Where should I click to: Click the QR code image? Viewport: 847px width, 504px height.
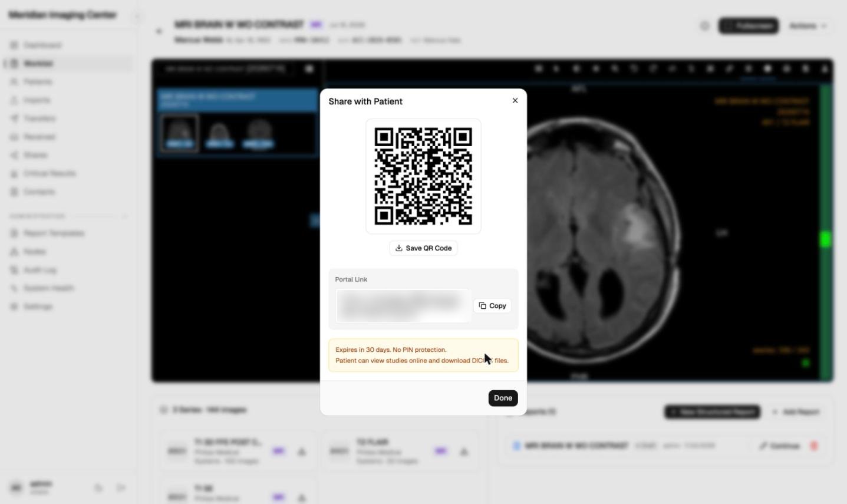pos(423,176)
